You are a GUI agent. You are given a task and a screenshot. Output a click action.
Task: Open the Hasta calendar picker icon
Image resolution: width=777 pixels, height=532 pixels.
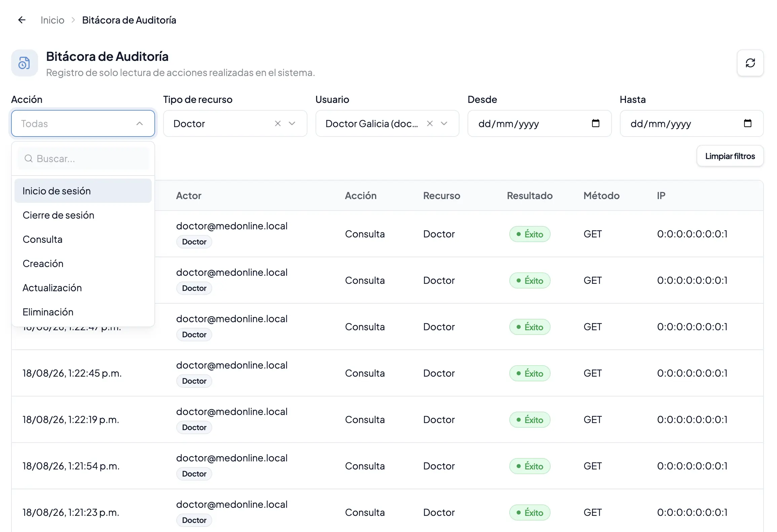click(747, 123)
